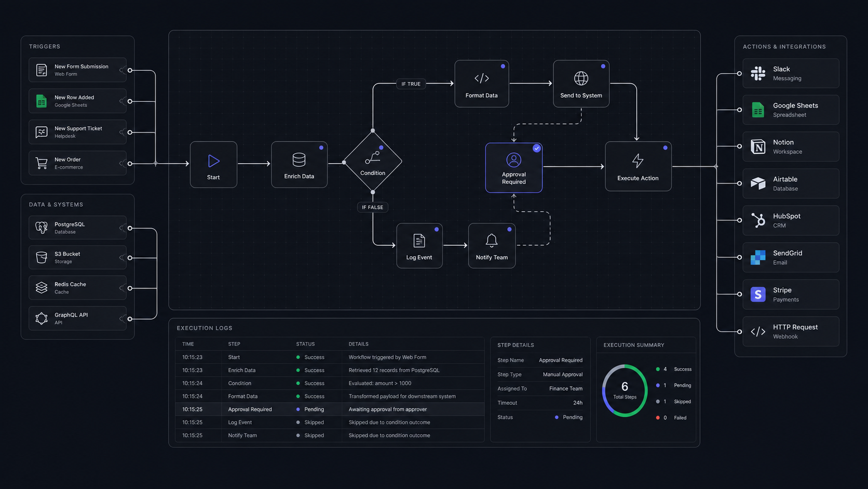Click the New Order shopping cart icon
The width and height of the screenshot is (868, 489).
click(42, 163)
